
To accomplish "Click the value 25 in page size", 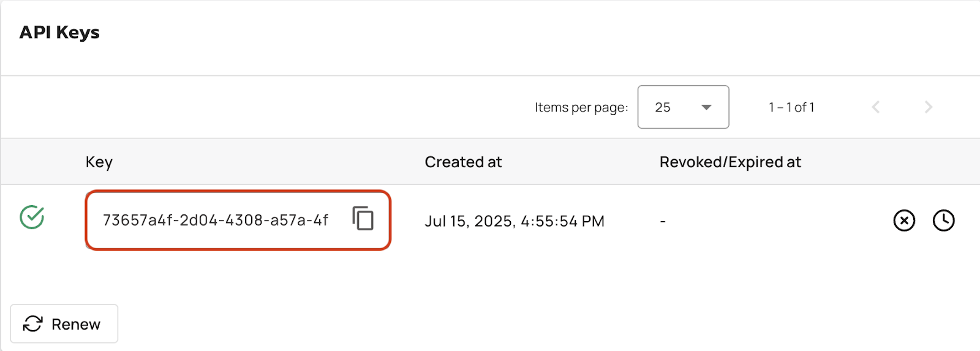I will [663, 107].
